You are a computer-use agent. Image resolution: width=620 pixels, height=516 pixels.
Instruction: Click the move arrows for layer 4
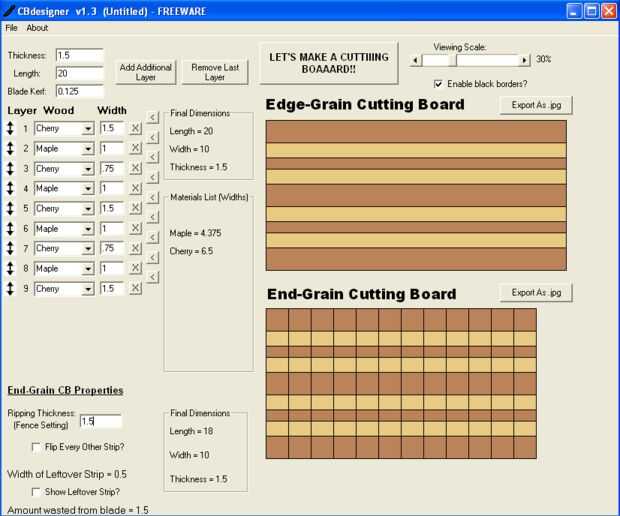(x=10, y=188)
